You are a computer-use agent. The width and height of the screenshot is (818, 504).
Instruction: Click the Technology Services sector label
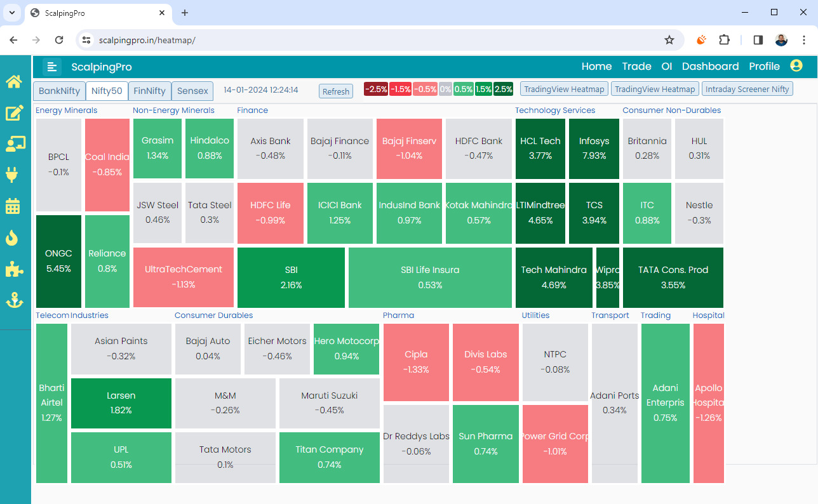(x=555, y=110)
